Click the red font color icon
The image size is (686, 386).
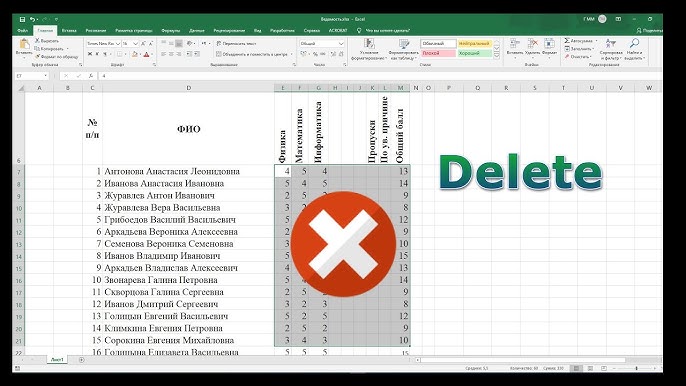(x=147, y=54)
